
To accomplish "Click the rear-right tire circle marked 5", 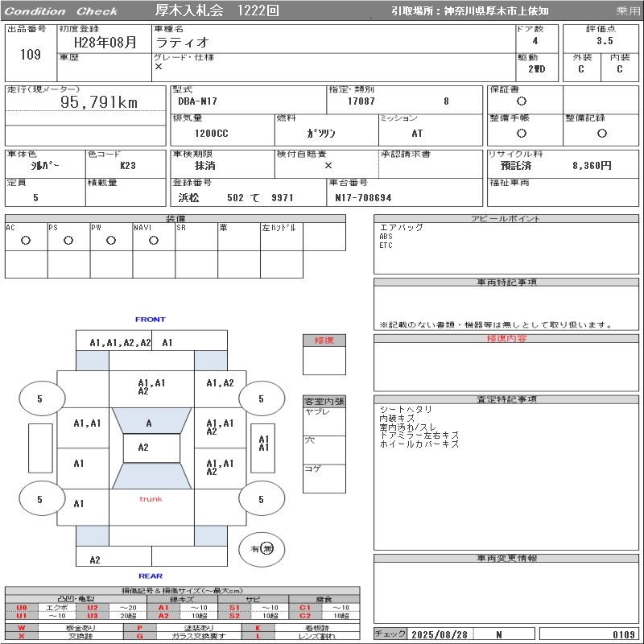I will pos(261,499).
